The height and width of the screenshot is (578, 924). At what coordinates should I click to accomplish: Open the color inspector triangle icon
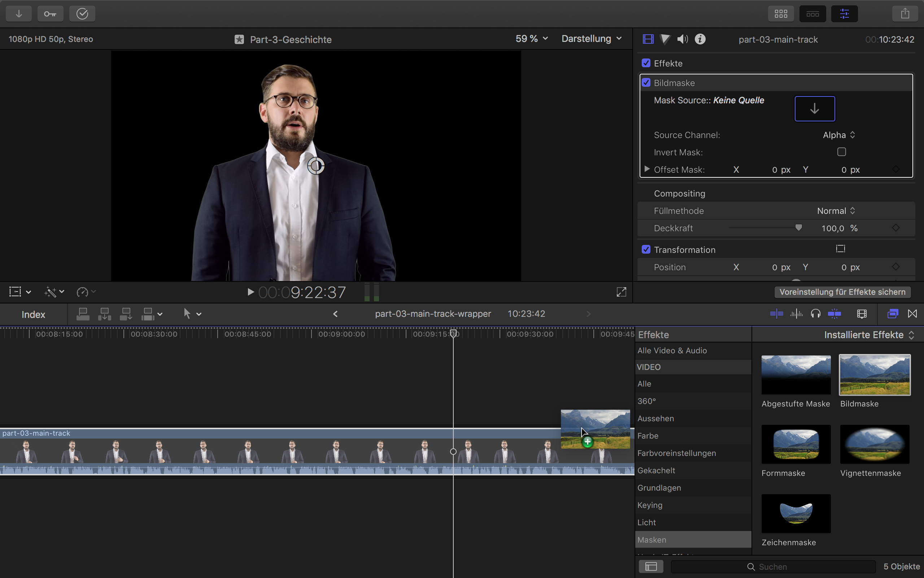(665, 39)
